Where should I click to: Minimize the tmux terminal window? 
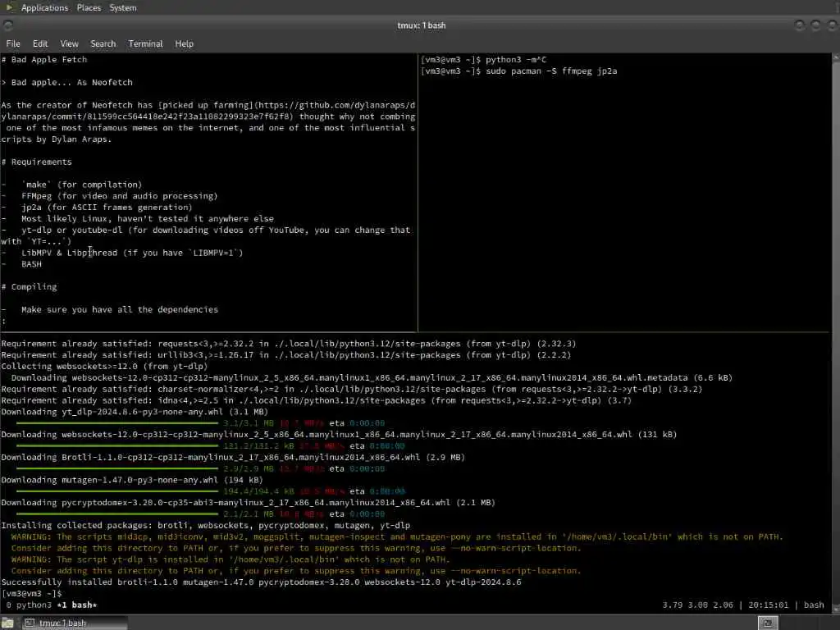coord(799,25)
